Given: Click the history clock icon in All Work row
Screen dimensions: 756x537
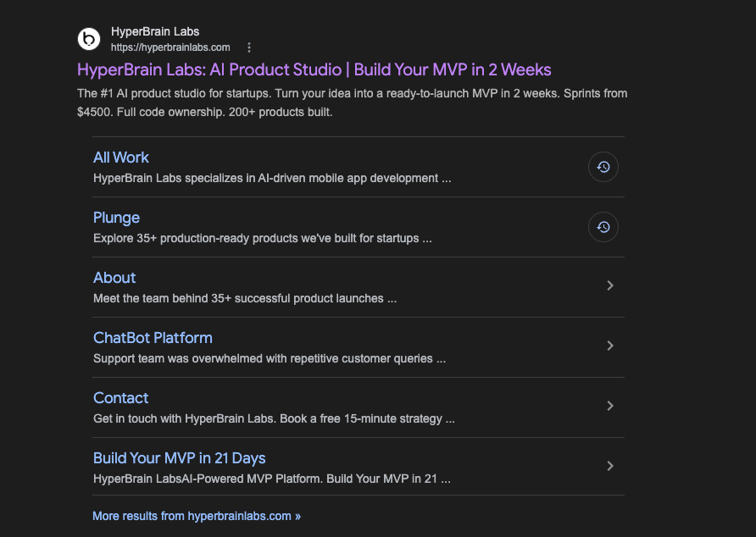Looking at the screenshot, I should [x=603, y=167].
